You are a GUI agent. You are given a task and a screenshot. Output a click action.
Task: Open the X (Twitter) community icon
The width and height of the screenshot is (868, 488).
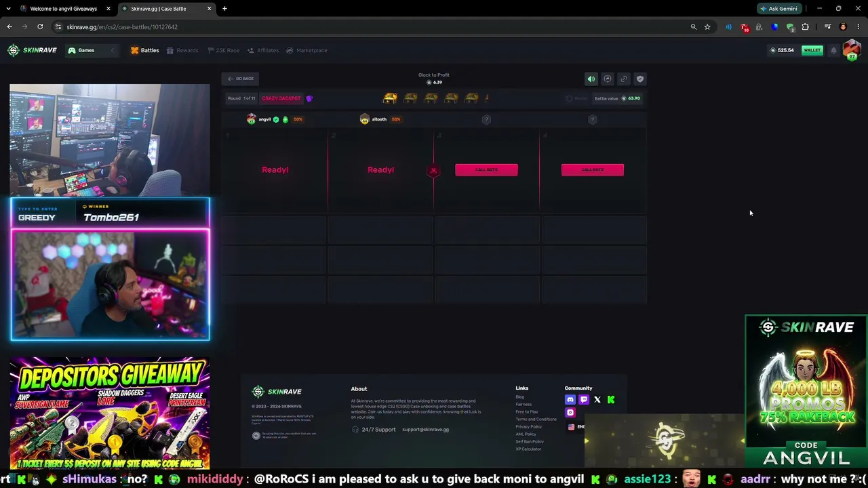tap(597, 400)
